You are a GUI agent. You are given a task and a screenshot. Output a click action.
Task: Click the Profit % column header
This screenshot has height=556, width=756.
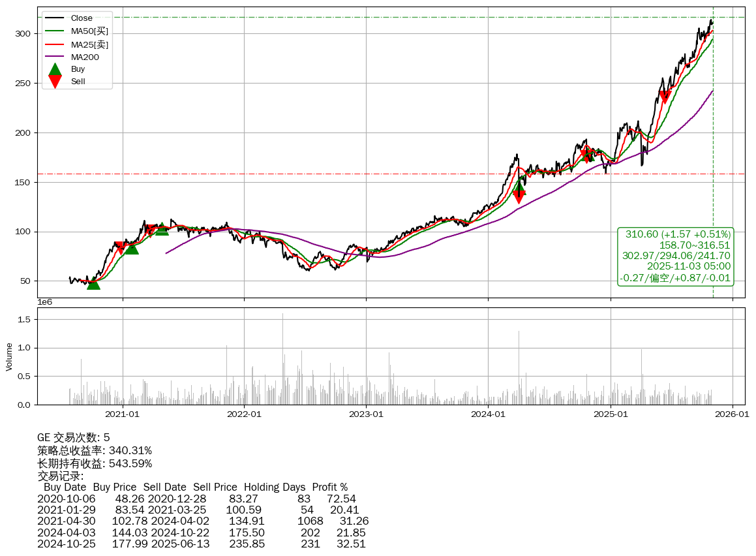pos(329,487)
